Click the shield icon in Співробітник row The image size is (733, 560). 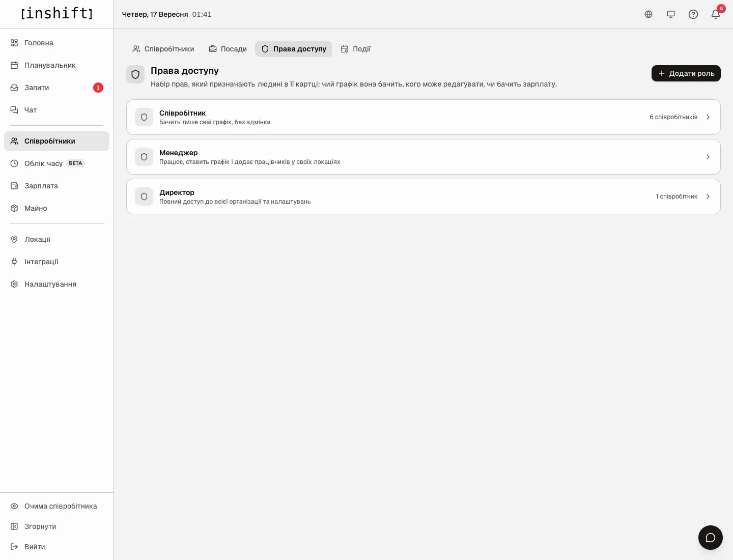144,117
